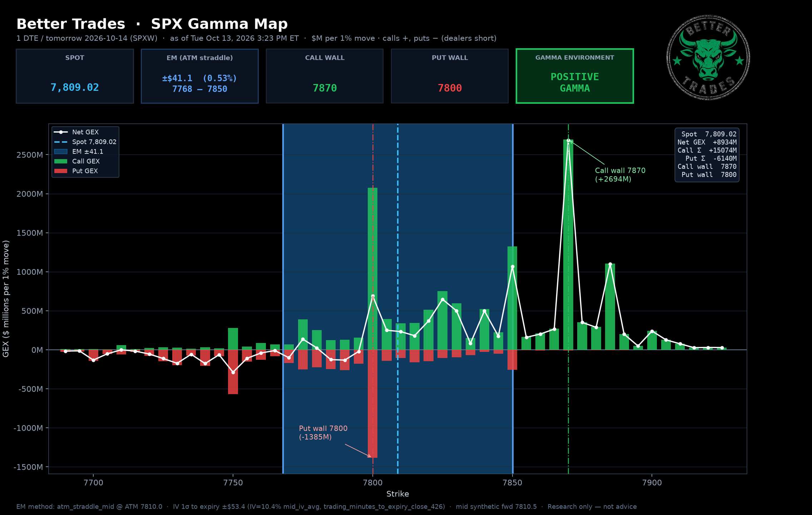Click the Call Σ +15074M stat line
The width and height of the screenshot is (812, 515).
(x=707, y=150)
